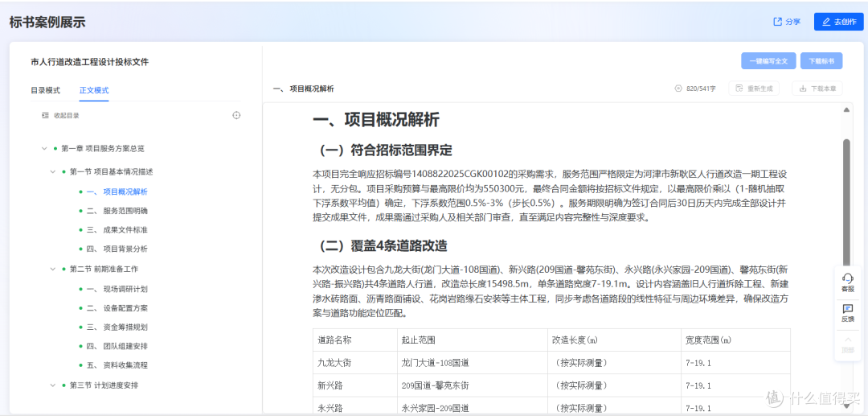This screenshot has width=868, height=416.
Task: Select 三、成果文件标准 tree item
Action: pos(117,230)
